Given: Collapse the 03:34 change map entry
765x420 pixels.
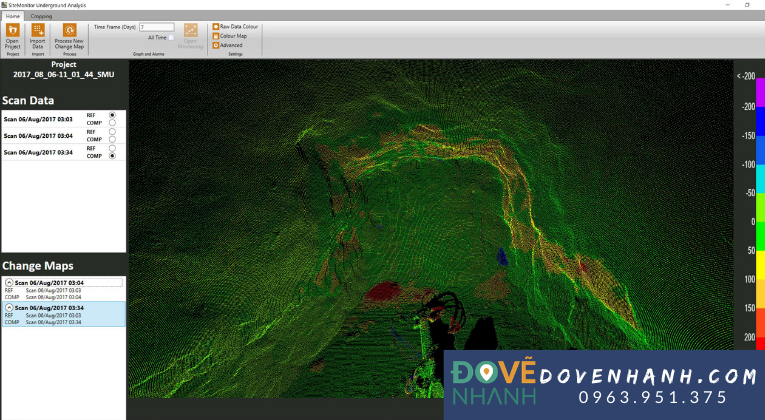Looking at the screenshot, I should (x=9, y=308).
